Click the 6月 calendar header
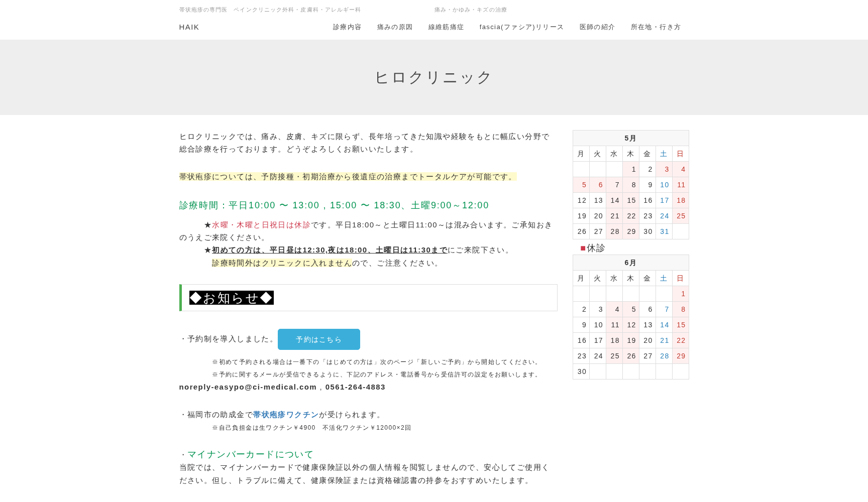 630,263
